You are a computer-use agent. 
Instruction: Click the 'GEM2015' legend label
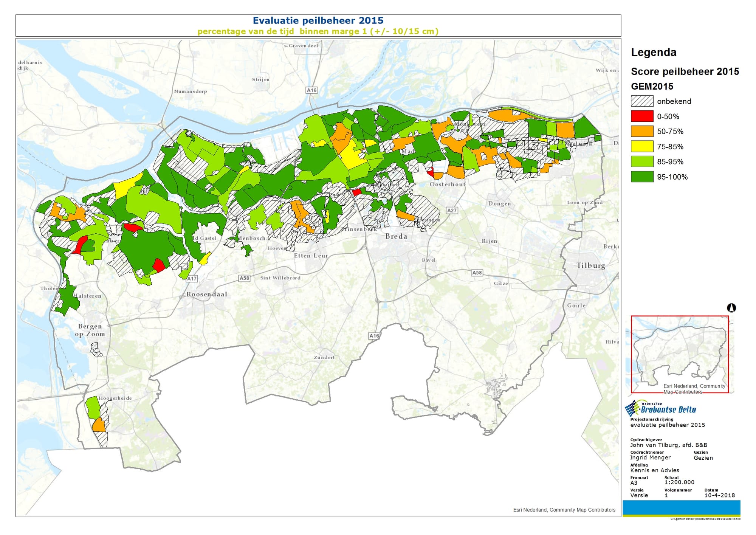click(x=652, y=86)
